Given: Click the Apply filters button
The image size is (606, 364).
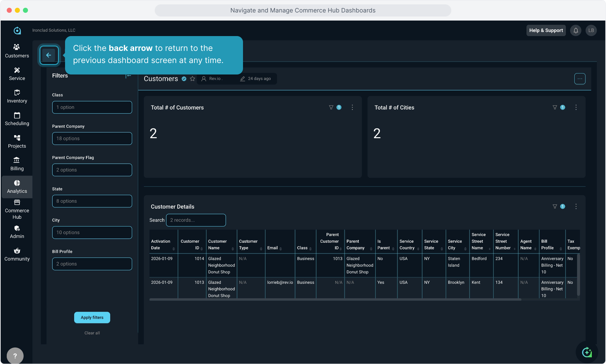Looking at the screenshot, I should 92,317.
